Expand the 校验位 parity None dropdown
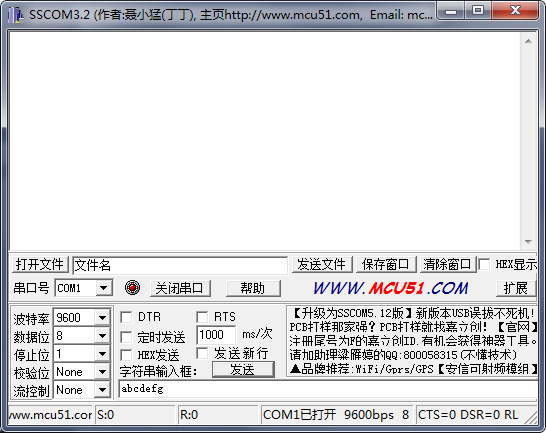 point(102,372)
